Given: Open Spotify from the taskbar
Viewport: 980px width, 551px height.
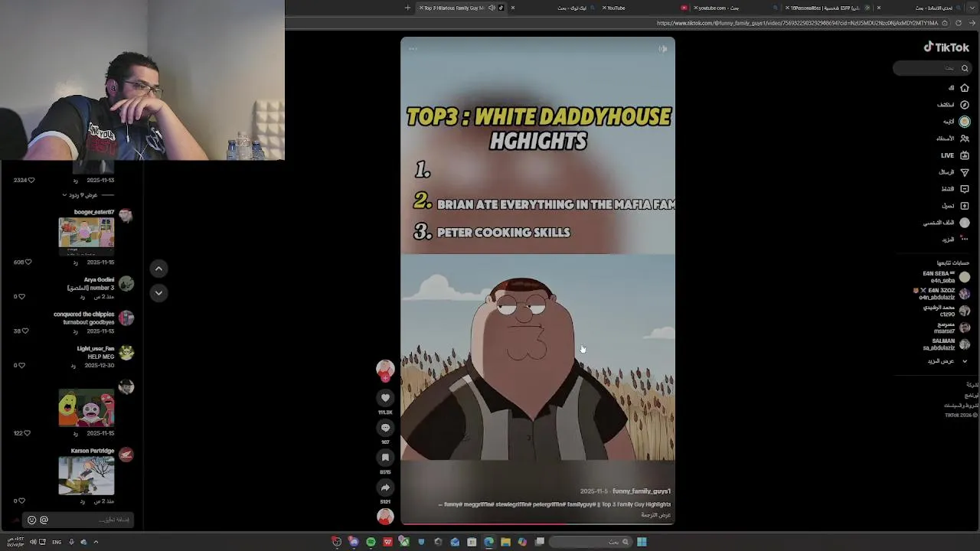Looking at the screenshot, I should (x=371, y=542).
